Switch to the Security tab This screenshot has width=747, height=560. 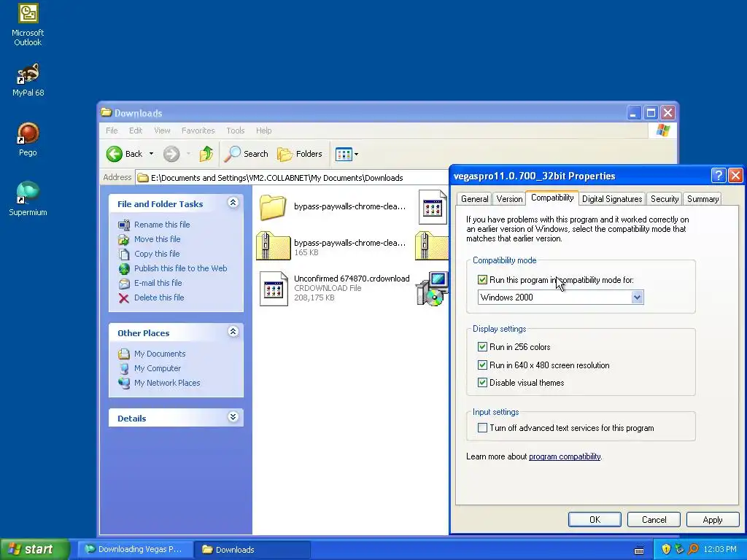pyautogui.click(x=665, y=199)
